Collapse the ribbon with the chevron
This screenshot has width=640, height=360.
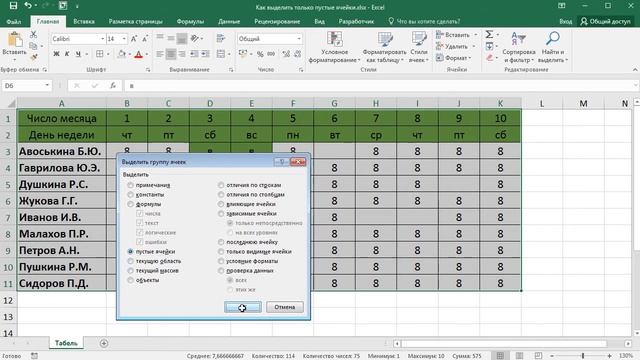click(635, 70)
